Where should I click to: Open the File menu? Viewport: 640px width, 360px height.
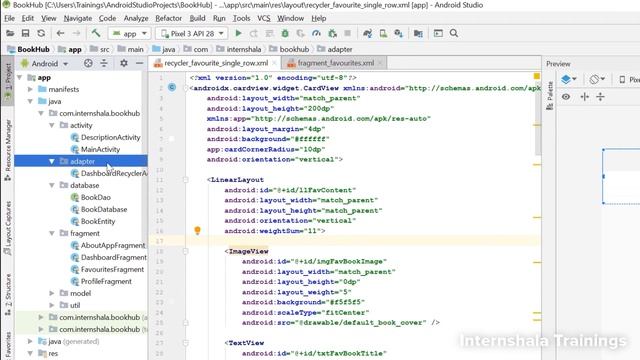coord(9,18)
